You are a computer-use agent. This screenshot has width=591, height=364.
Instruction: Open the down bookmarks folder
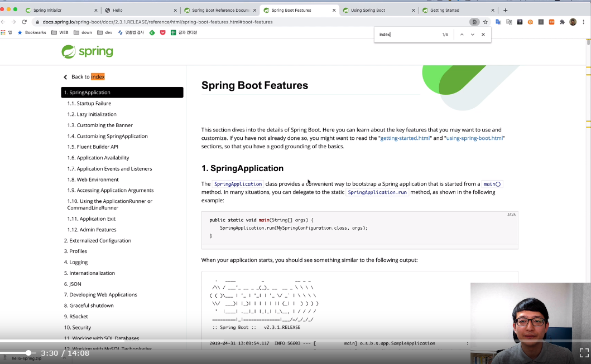pos(83,32)
